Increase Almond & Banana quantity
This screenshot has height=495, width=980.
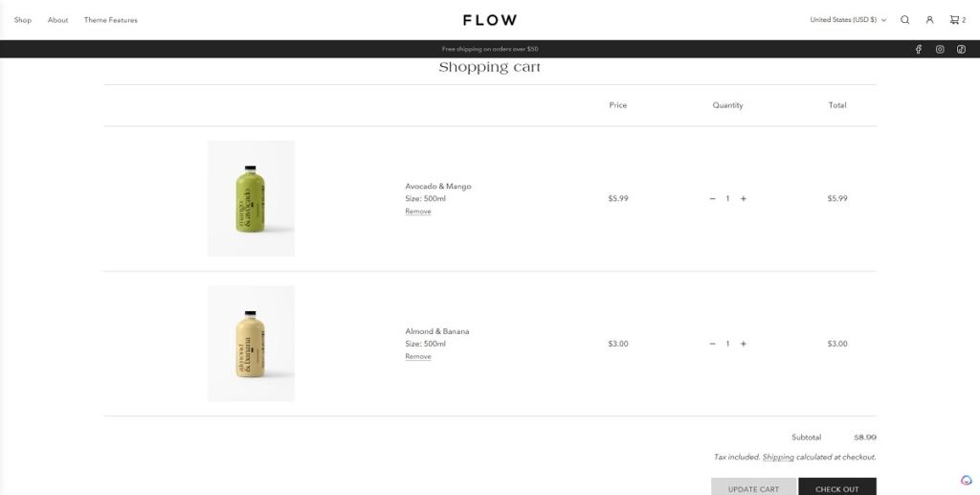[744, 344]
